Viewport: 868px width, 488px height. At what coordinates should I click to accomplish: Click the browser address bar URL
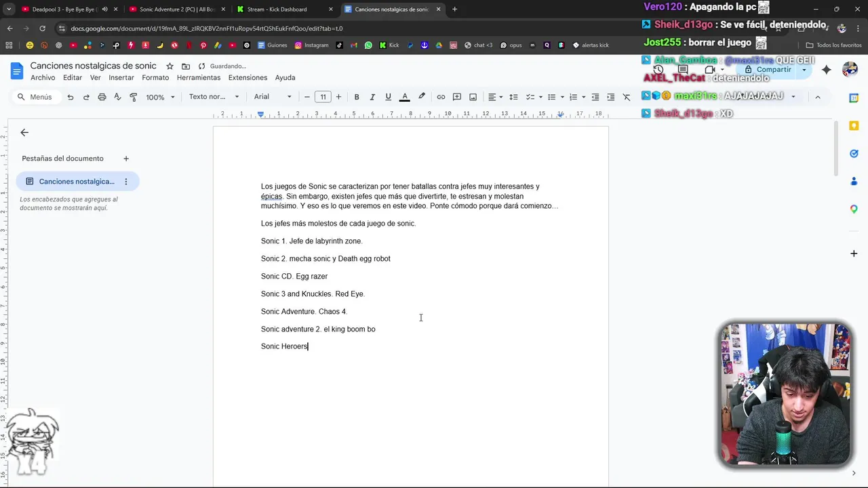207,28
